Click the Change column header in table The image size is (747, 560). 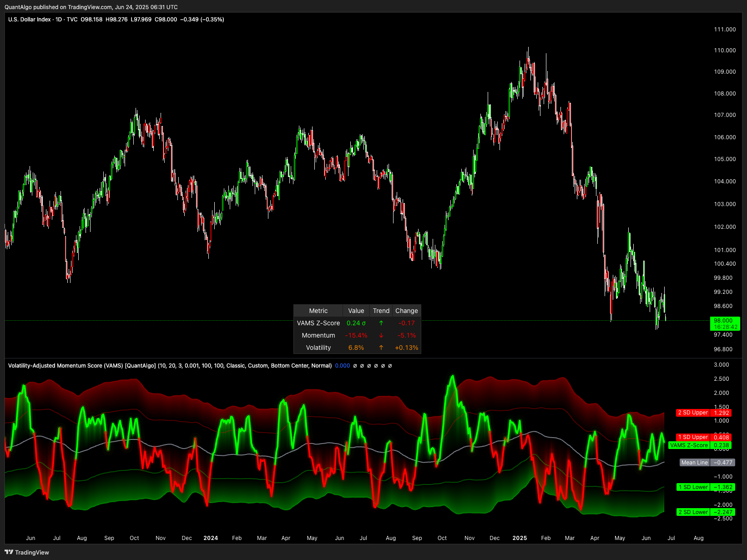coord(407,311)
